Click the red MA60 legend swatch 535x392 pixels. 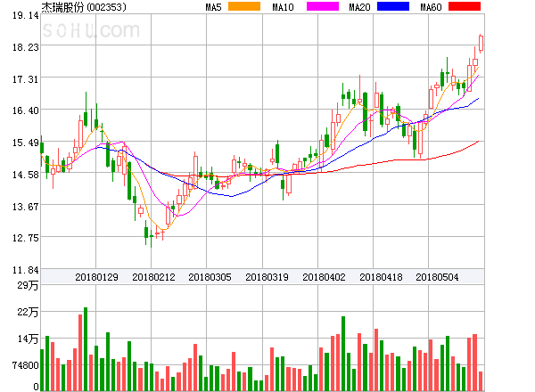pyautogui.click(x=465, y=6)
